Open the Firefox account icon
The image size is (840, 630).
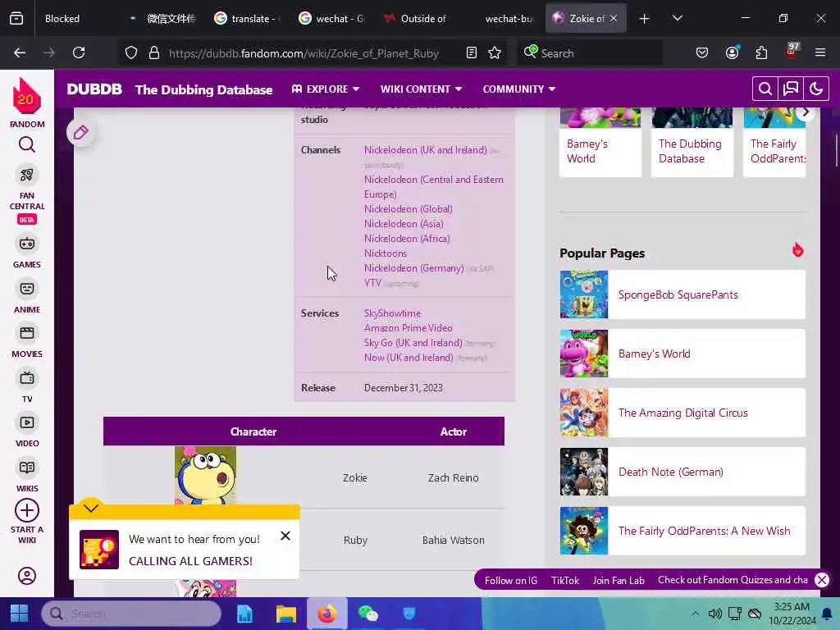tap(733, 52)
